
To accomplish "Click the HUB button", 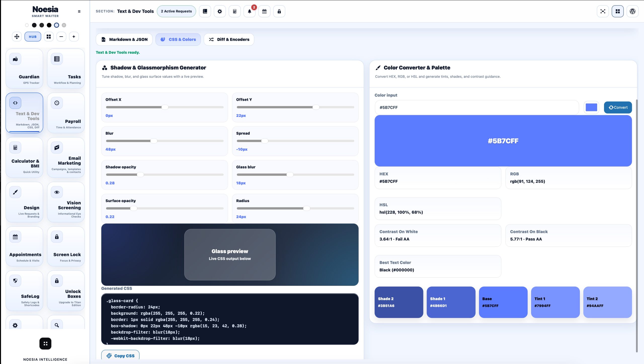I will point(33,37).
